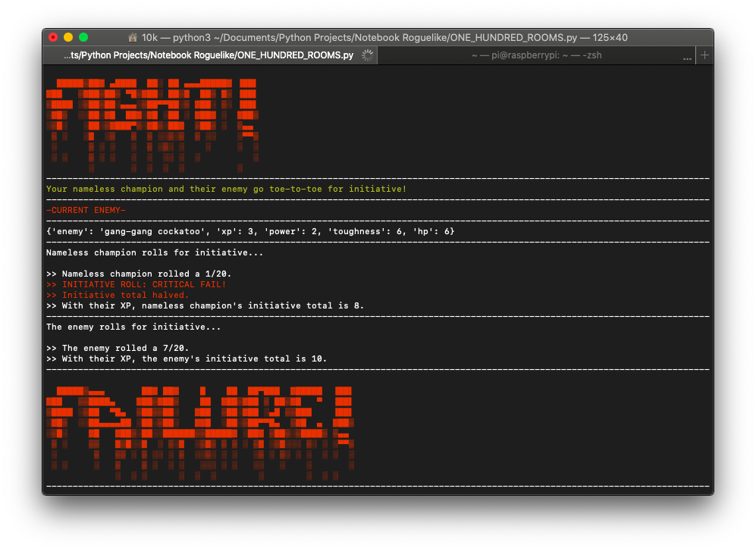Switch to the pi@raspberrypi zsh tab
The image size is (756, 551).
tap(536, 55)
